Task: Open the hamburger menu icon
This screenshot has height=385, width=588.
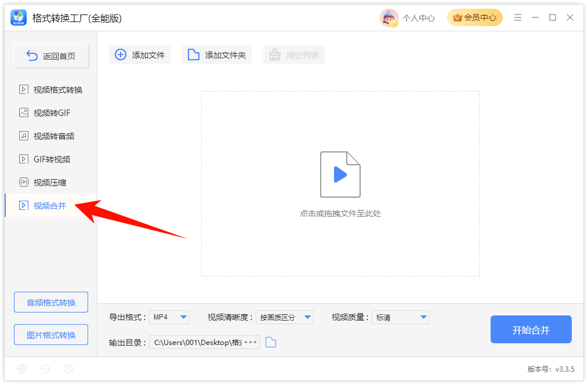Action: click(517, 17)
